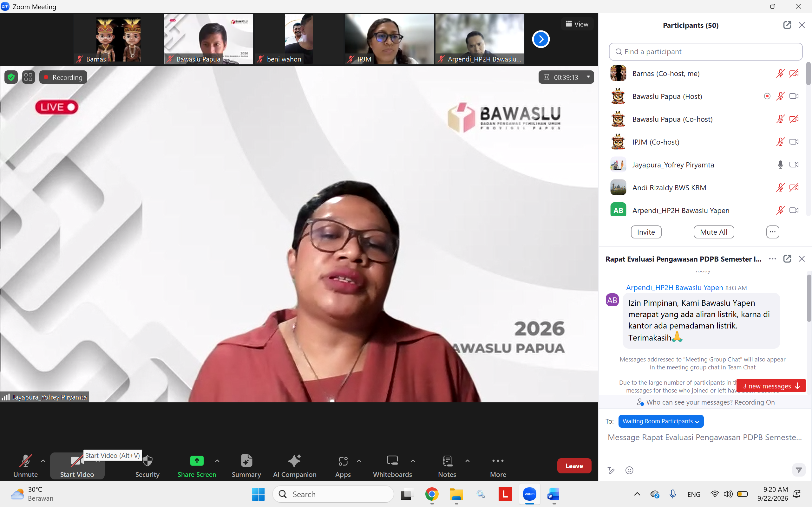Click the Invite button
This screenshot has height=507, width=812.
(x=646, y=232)
